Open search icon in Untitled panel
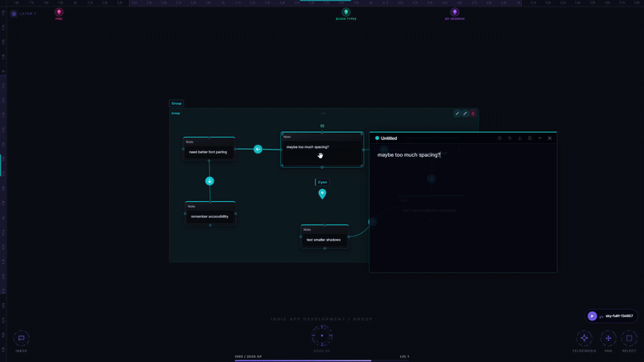This screenshot has height=362, width=644. click(x=510, y=138)
